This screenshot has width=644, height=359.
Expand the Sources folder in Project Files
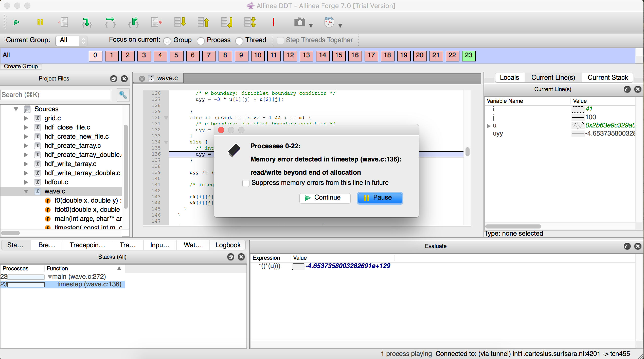pyautogui.click(x=16, y=109)
